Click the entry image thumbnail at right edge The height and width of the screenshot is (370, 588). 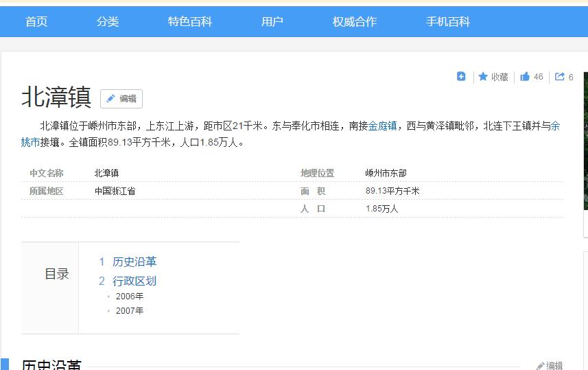(586, 141)
